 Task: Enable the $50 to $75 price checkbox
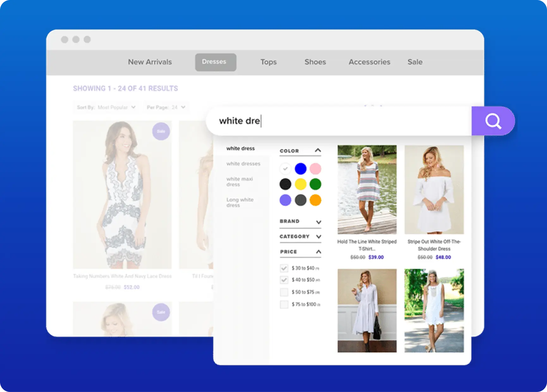click(284, 292)
